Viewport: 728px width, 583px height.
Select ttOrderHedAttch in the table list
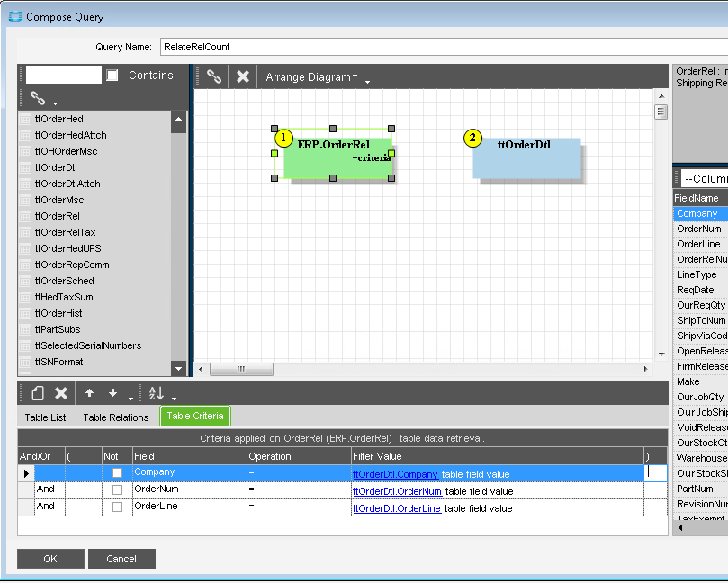point(70,135)
